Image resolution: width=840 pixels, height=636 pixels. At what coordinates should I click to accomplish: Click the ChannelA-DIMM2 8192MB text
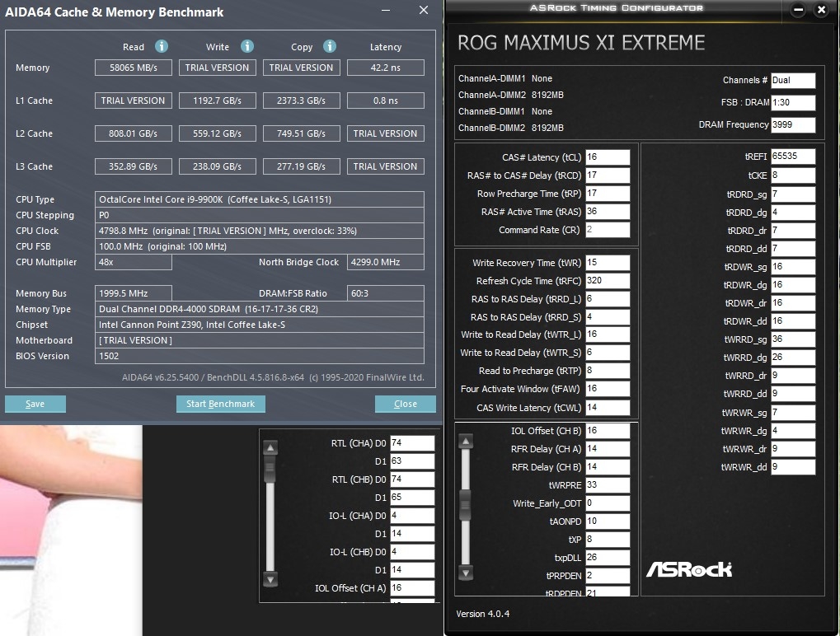click(x=510, y=95)
